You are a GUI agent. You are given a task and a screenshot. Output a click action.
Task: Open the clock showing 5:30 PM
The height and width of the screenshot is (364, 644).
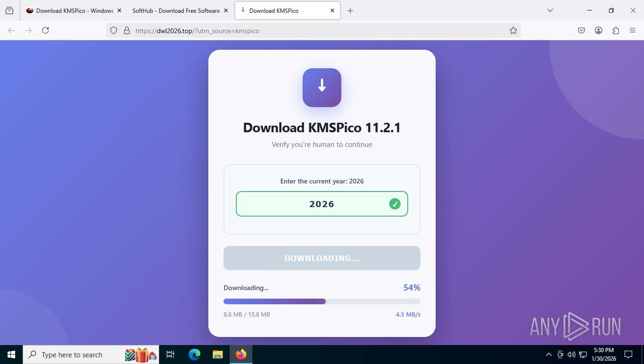click(x=604, y=355)
